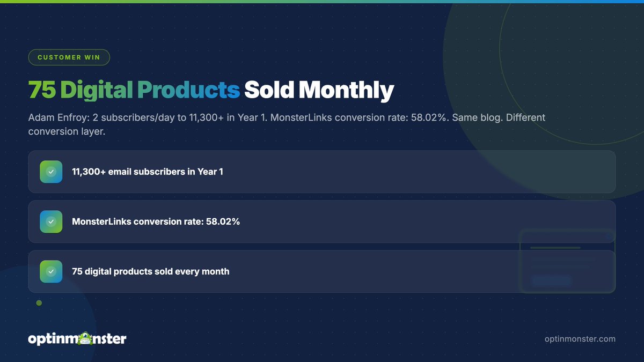Open the optinmonster.com link

coord(580,339)
